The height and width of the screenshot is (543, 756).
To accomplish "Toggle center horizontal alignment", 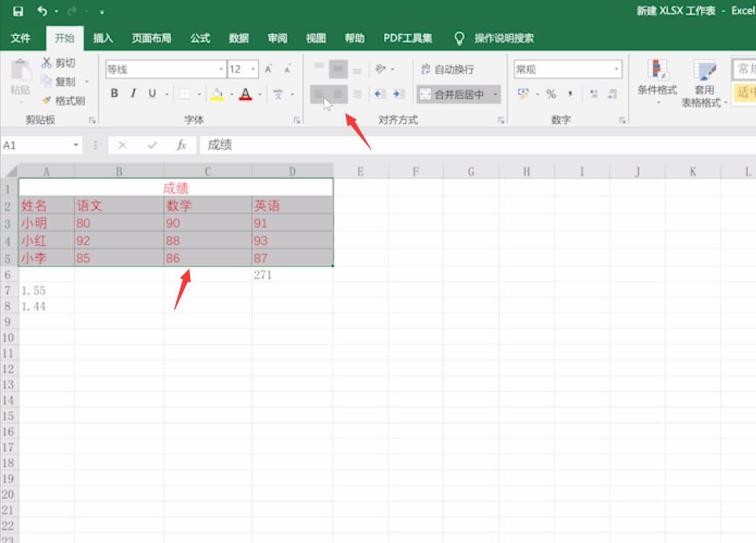I will click(338, 94).
